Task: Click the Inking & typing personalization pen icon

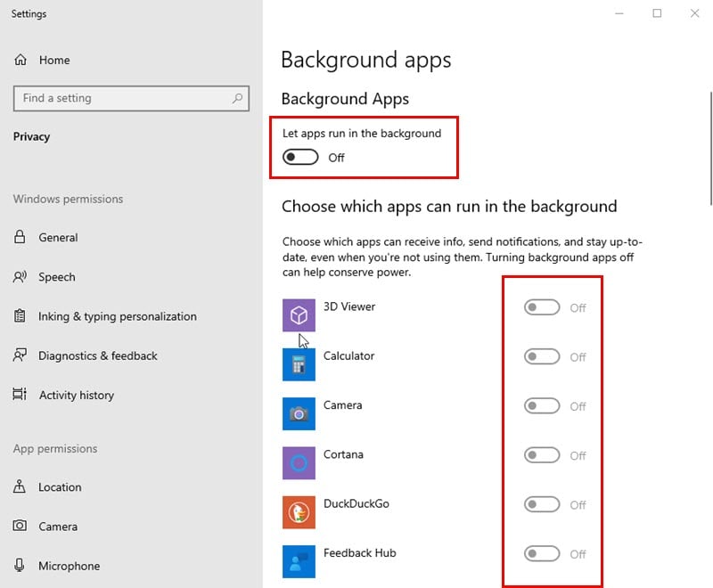Action: (21, 316)
